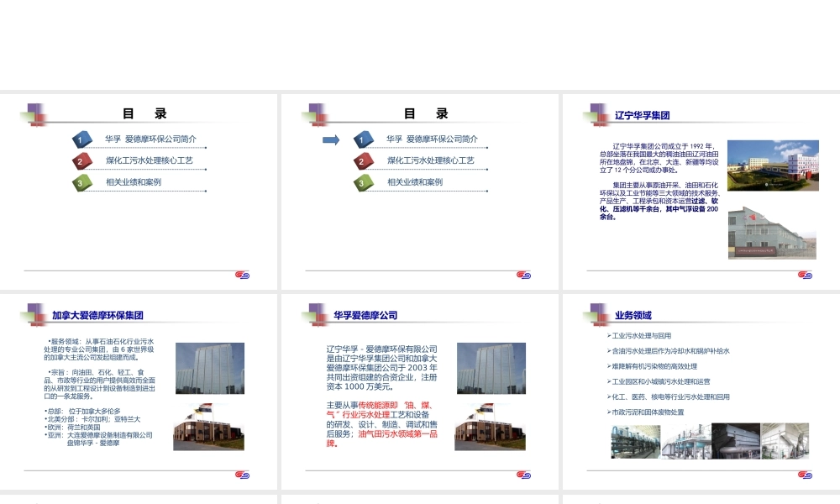Click the brick building with flags on 加拿大爱德摩环保集团 slide
The height and width of the screenshot is (504, 840).
pyautogui.click(x=209, y=427)
